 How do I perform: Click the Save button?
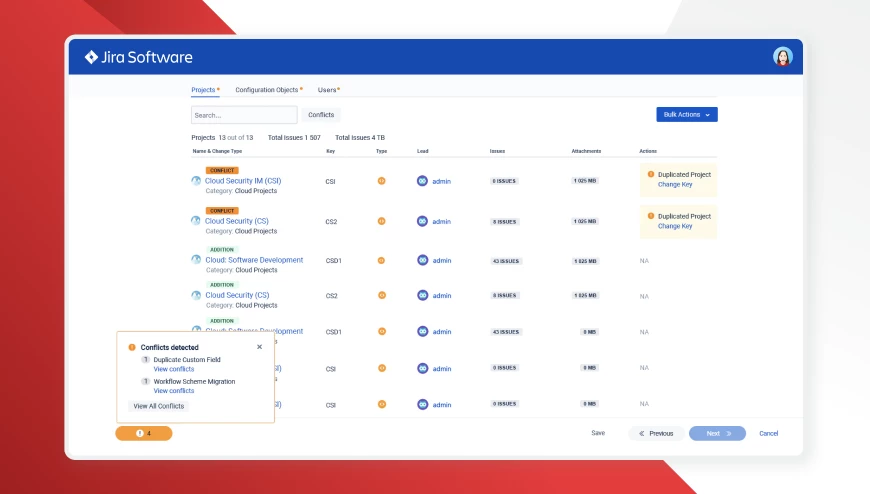pyautogui.click(x=598, y=433)
